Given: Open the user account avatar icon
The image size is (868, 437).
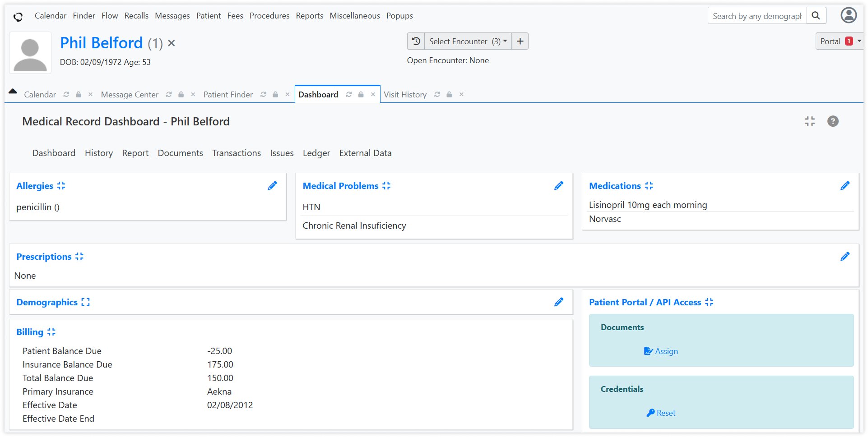Looking at the screenshot, I should [x=849, y=15].
